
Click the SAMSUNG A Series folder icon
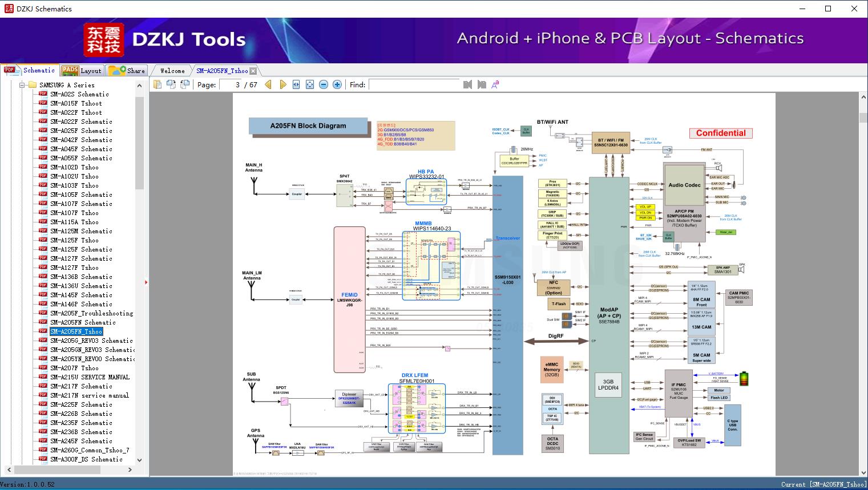point(33,85)
